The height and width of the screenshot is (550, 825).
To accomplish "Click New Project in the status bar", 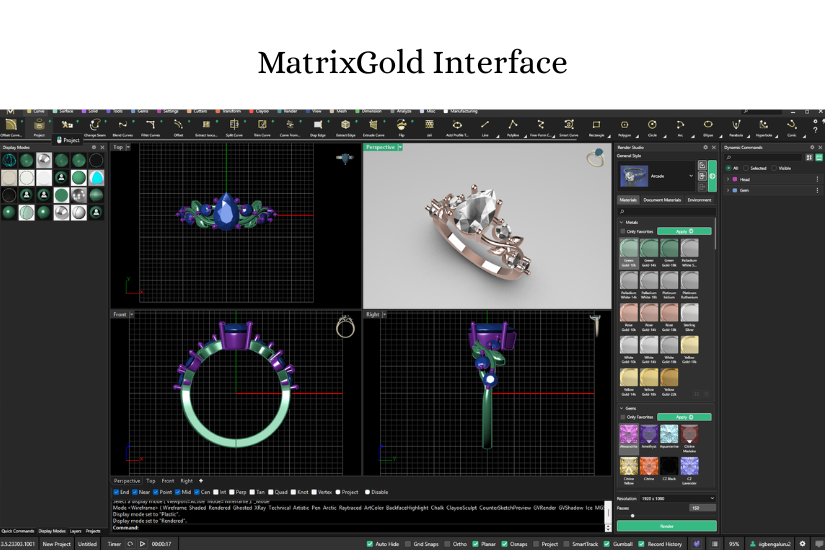I will pyautogui.click(x=56, y=544).
